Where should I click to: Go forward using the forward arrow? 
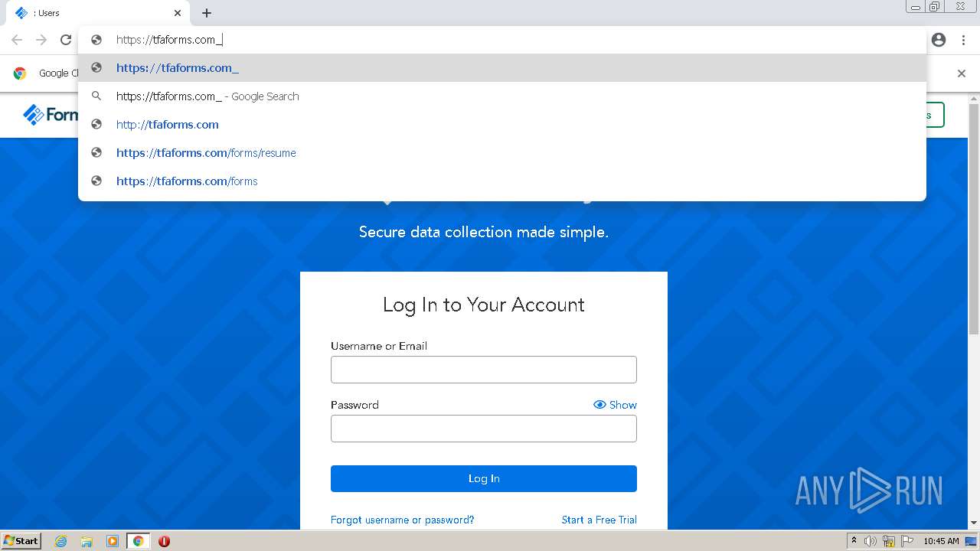tap(41, 40)
